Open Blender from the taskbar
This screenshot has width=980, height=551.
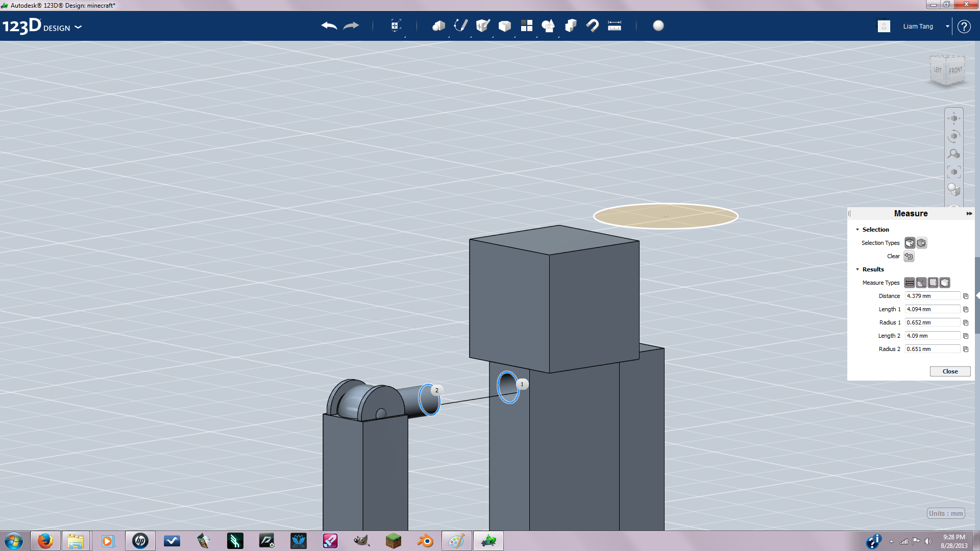click(425, 541)
